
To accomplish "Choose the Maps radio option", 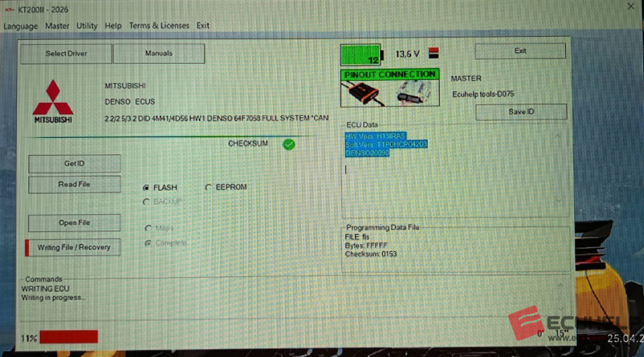I will point(148,229).
